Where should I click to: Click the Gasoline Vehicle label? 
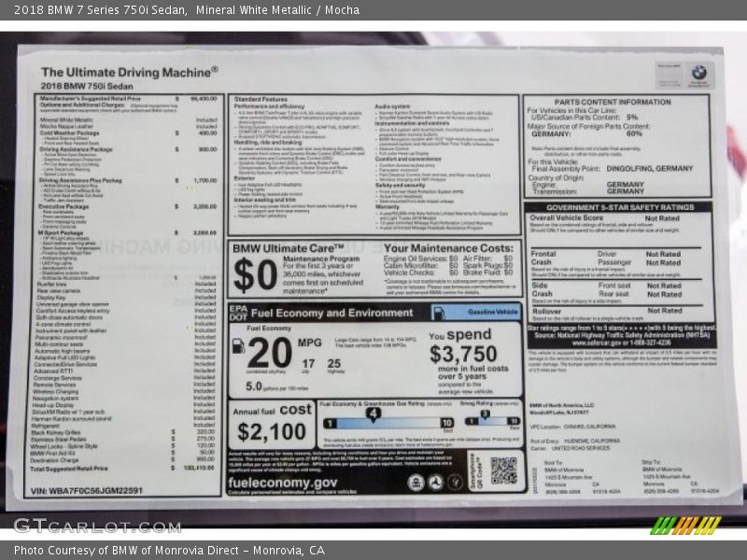coord(493,312)
